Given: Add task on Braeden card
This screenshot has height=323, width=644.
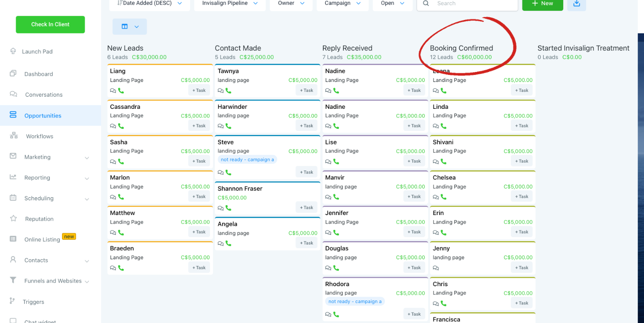Looking at the screenshot, I should [x=199, y=268].
